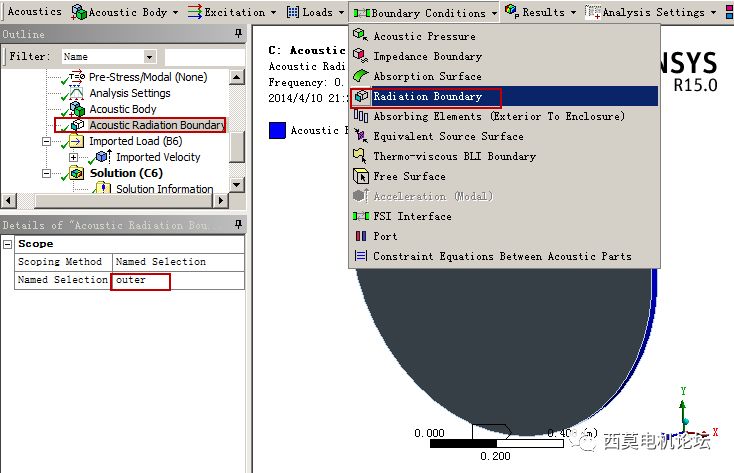
Task: Click the Scoping Method value Named Selection
Action: coord(178,262)
